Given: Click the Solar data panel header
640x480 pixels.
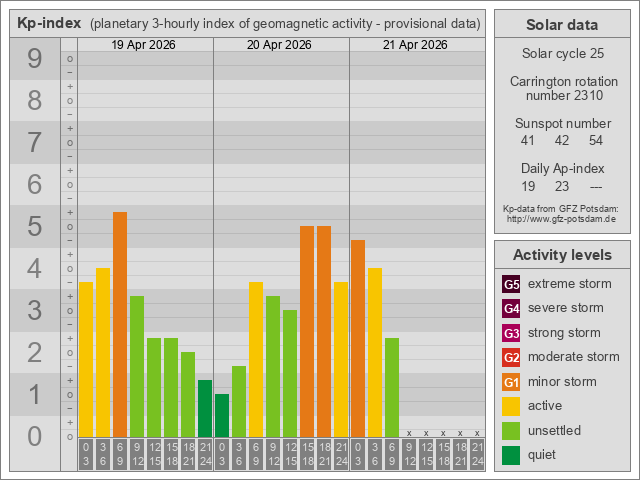Looking at the screenshot, I should point(561,25).
